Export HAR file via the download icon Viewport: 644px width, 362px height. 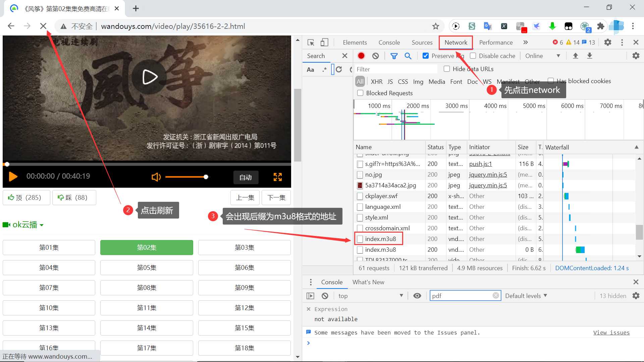click(x=589, y=56)
